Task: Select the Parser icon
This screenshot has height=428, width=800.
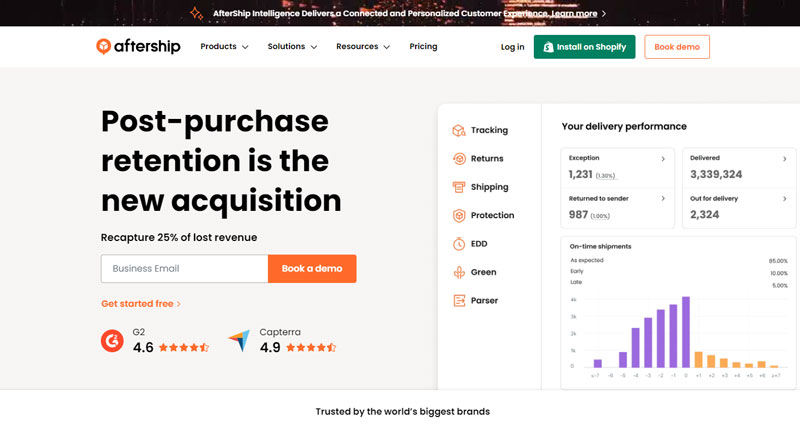Action: (459, 301)
